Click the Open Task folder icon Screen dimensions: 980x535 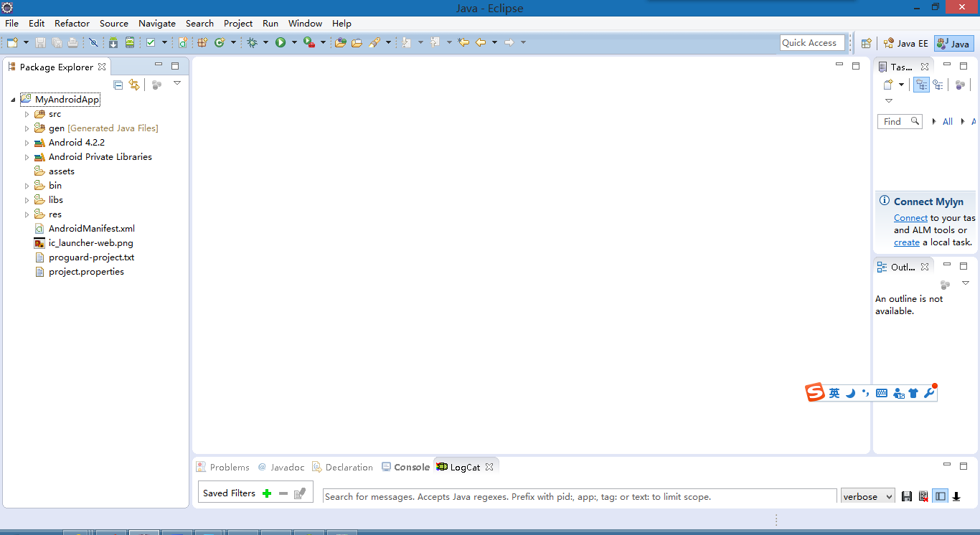(357, 43)
